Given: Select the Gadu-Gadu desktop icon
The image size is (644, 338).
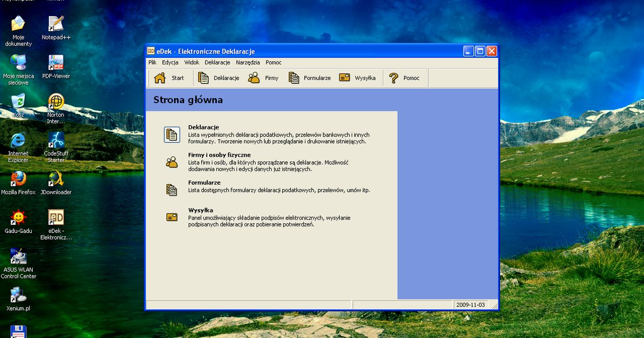Looking at the screenshot, I should click(x=18, y=218).
